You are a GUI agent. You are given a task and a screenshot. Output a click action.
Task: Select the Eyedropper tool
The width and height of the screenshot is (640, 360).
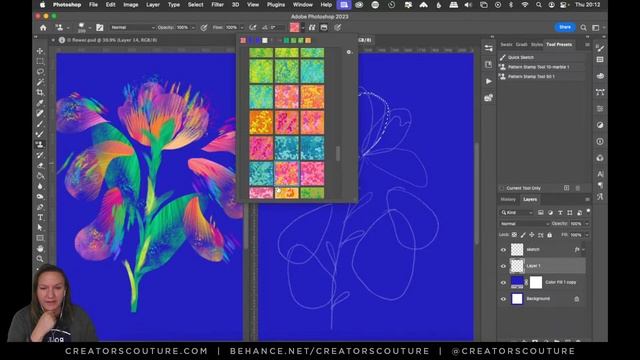[40, 103]
